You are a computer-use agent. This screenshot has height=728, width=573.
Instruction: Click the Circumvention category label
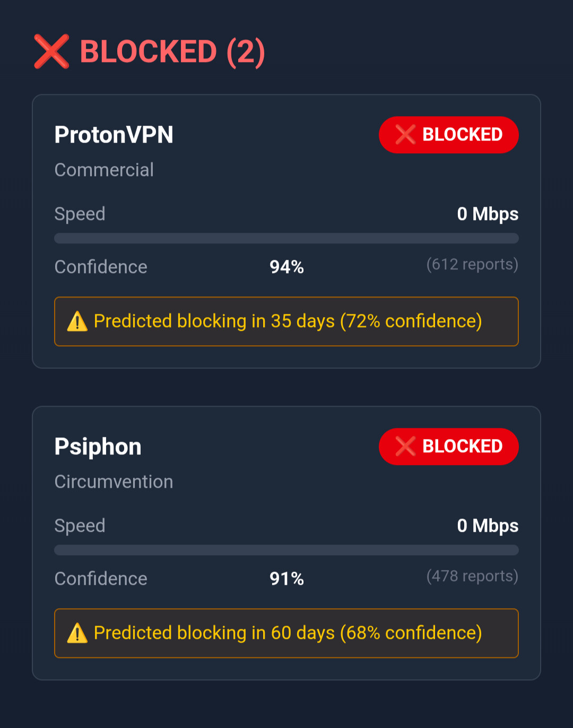(114, 481)
